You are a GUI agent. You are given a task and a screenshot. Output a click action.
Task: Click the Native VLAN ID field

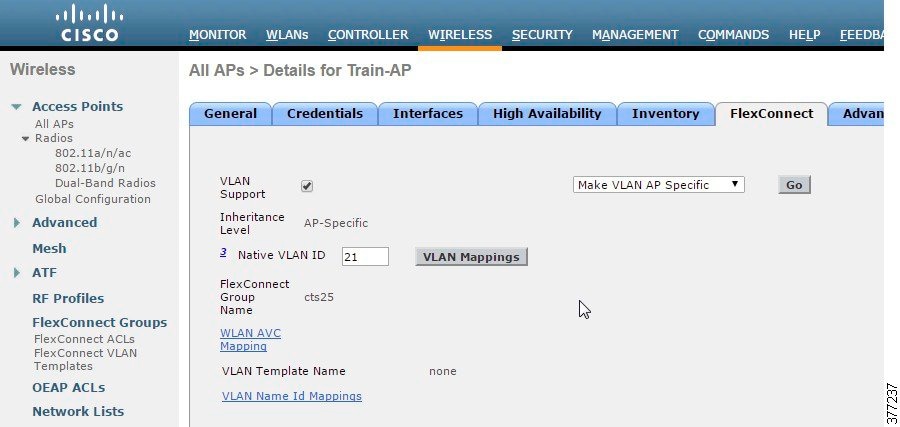365,257
